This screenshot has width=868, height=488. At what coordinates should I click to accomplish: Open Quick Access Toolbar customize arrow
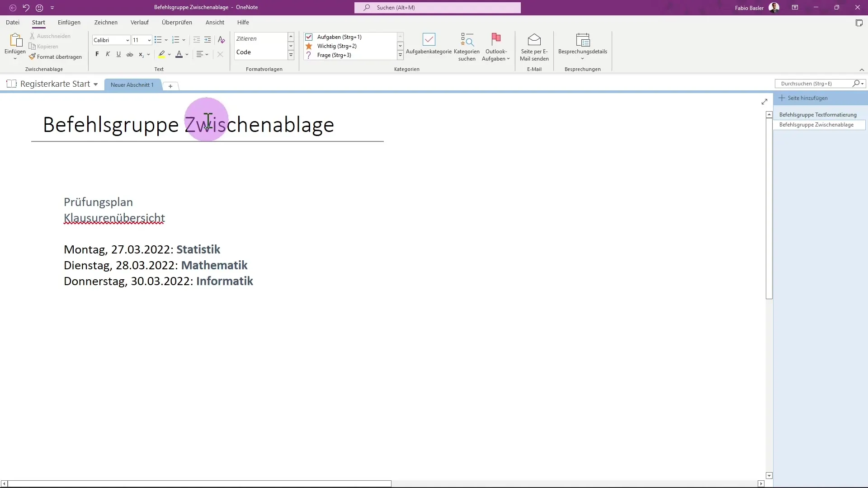click(52, 8)
